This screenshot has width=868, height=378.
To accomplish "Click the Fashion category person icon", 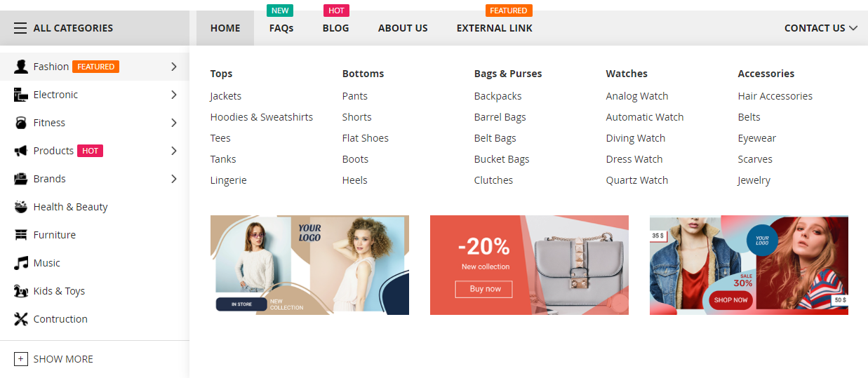I will (21, 67).
